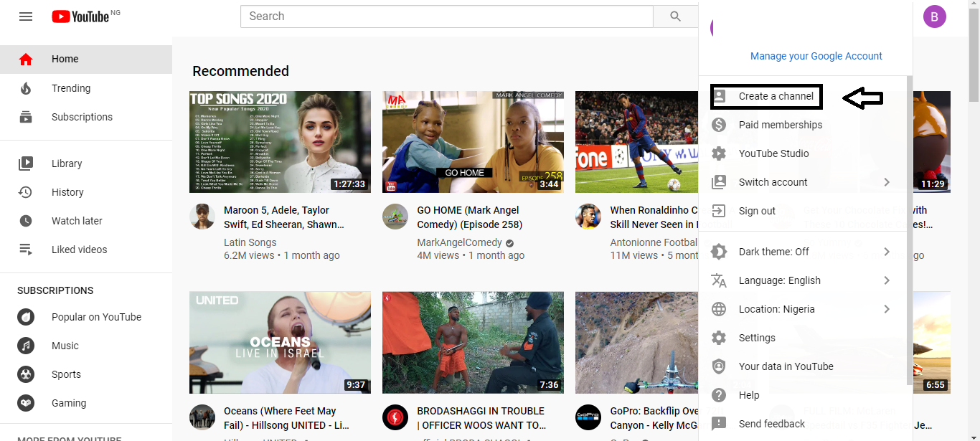Click the Latin Songs channel name

(250, 242)
